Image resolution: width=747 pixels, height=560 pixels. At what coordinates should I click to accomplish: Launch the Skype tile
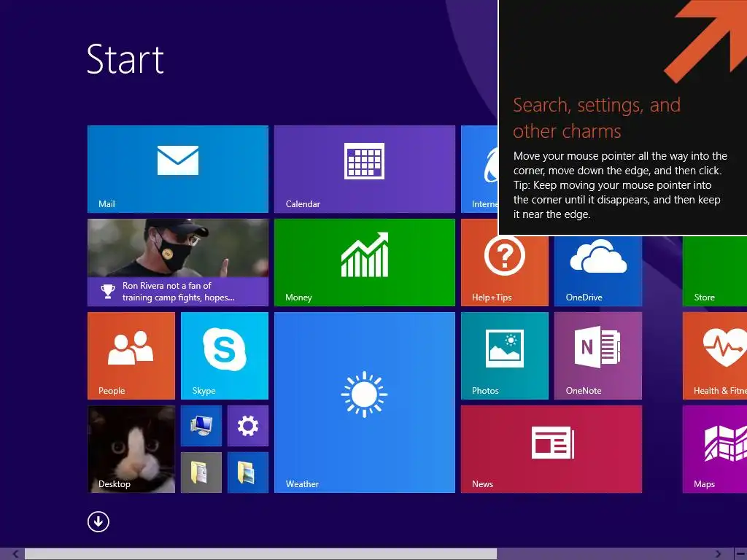225,356
